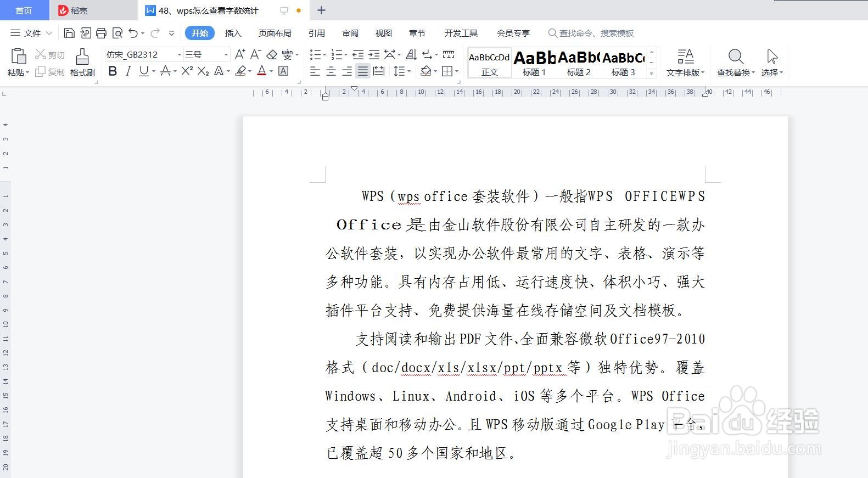
Task: Click the Cut (剪切) scissors button
Action: tap(50, 54)
